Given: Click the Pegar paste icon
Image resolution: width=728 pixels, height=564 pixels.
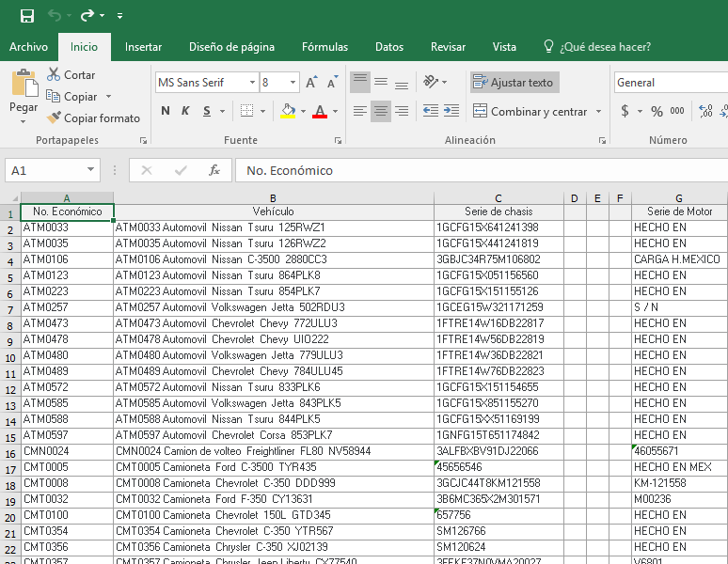Looking at the screenshot, I should tap(24, 86).
